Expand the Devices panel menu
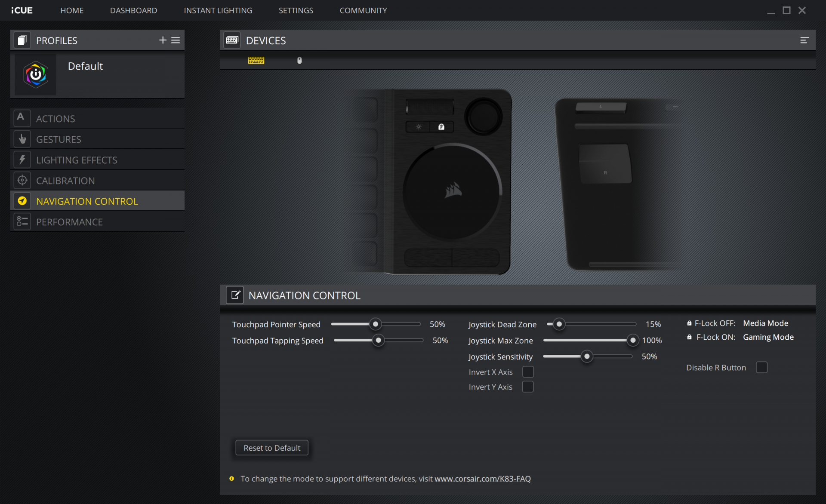 [804, 40]
